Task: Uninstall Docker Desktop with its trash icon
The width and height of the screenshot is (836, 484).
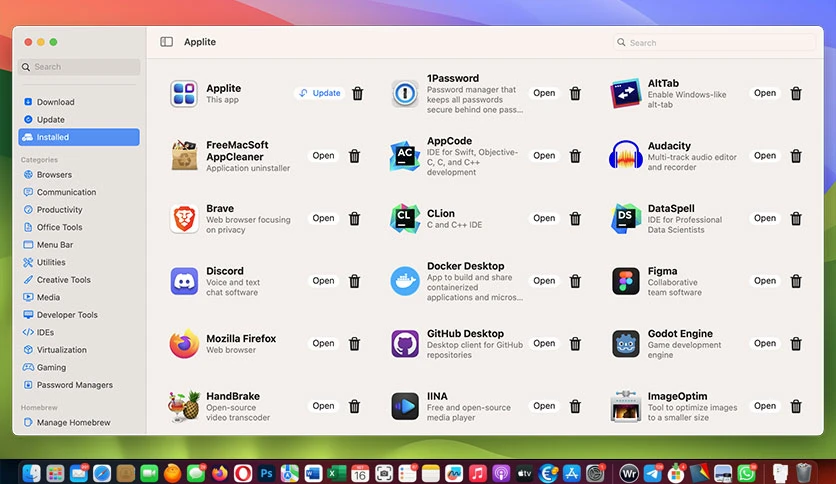Action: 575,281
